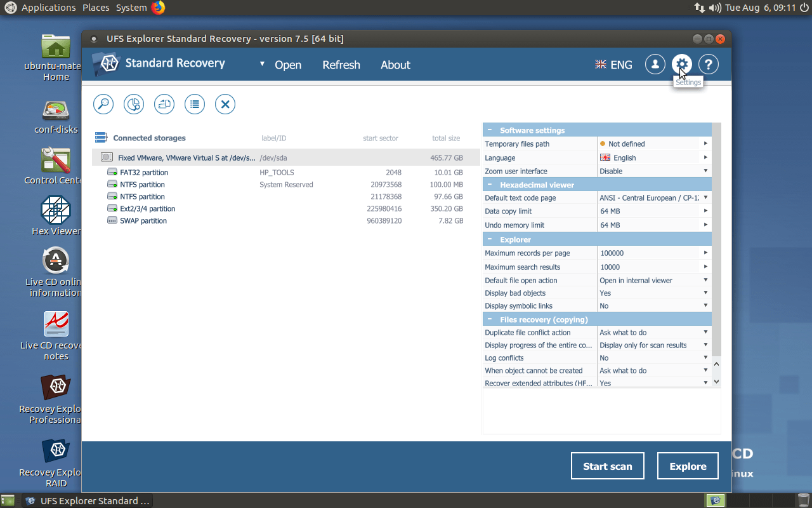Open Hex Viewer desktop icon
The image size is (812, 508).
click(x=56, y=216)
